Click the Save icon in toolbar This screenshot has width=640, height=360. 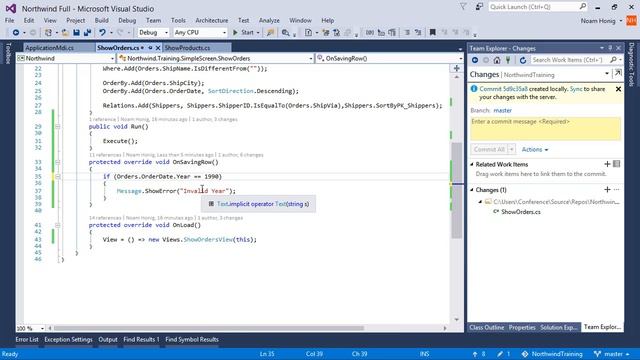[76, 33]
